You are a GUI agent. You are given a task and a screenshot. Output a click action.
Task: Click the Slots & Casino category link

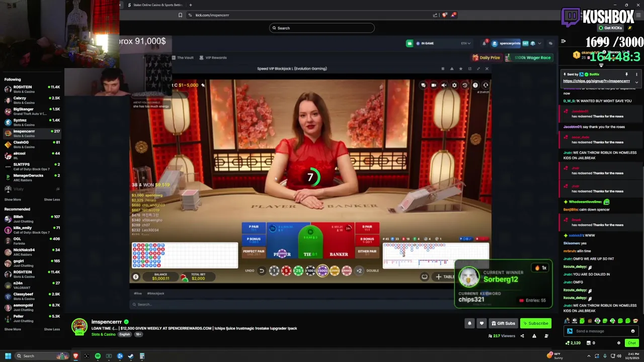click(x=103, y=334)
